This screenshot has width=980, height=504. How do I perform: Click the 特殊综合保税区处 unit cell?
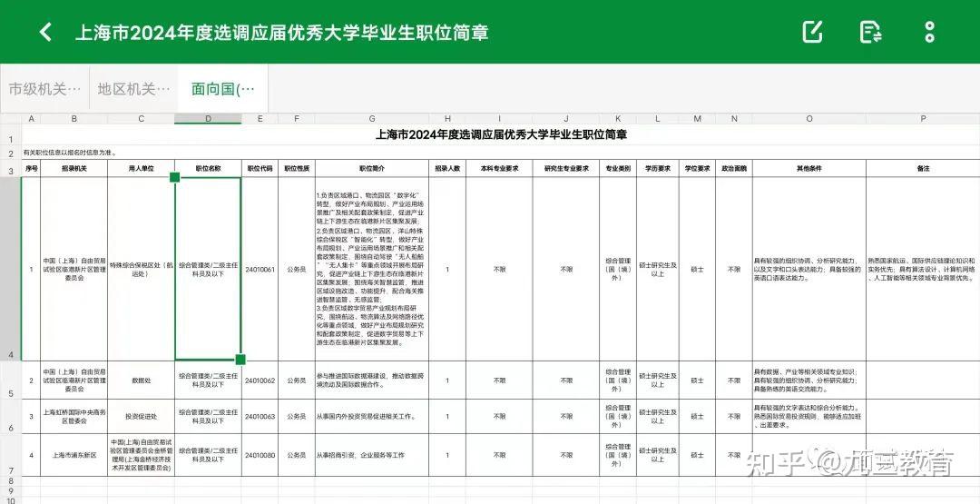coord(142,270)
